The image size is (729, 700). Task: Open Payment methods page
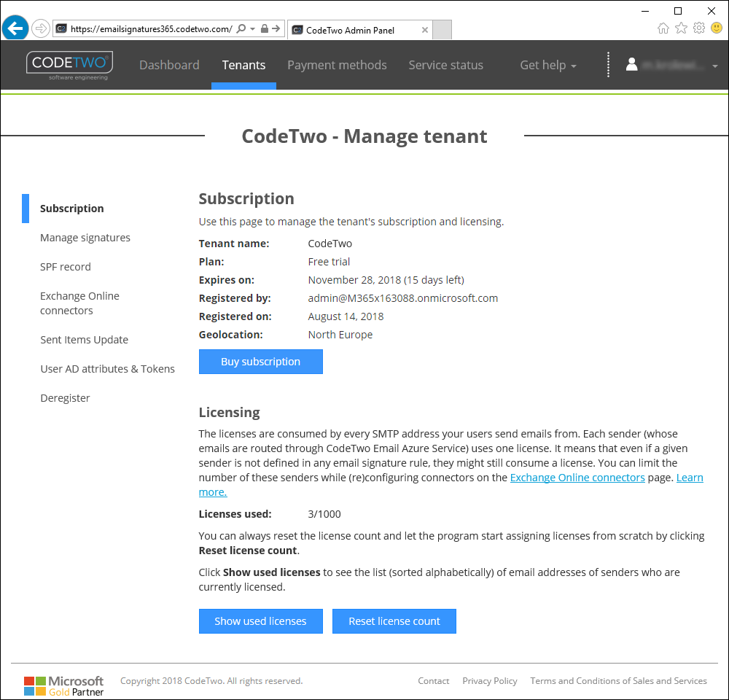(337, 65)
